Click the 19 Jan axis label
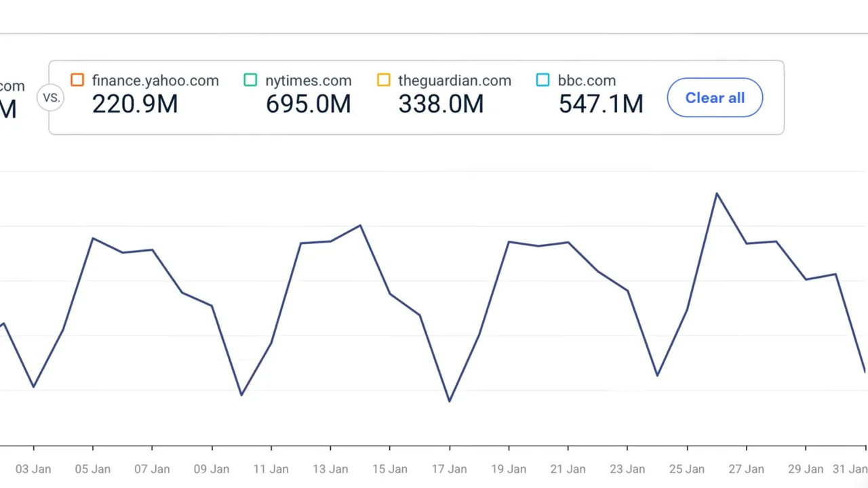The height and width of the screenshot is (488, 868). [509, 469]
